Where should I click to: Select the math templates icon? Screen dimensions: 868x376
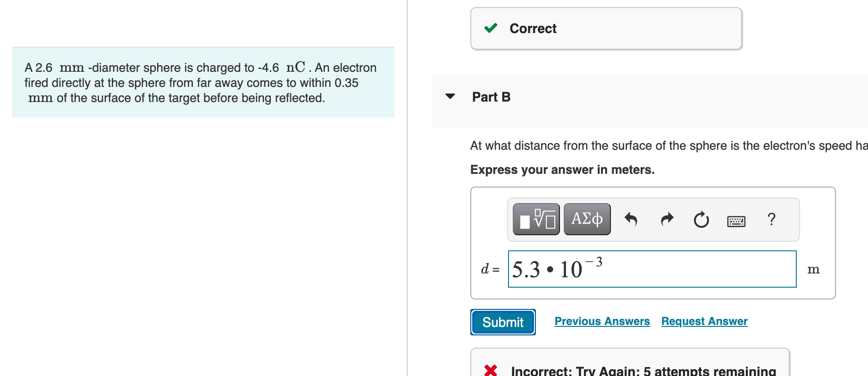pos(535,219)
